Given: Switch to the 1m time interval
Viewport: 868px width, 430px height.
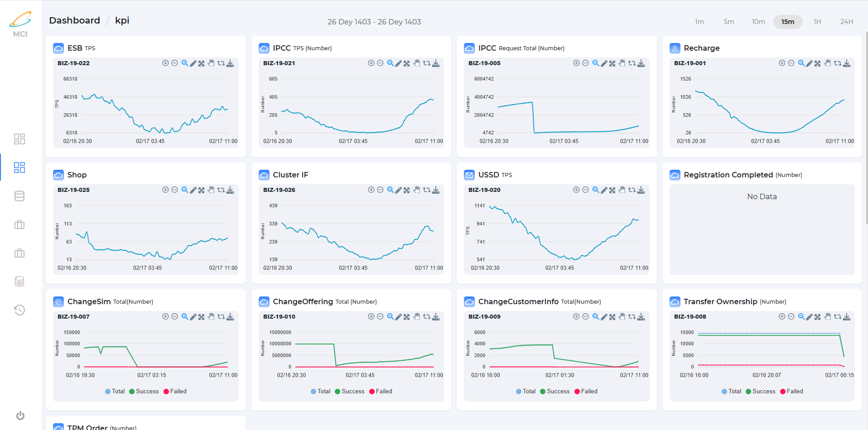Looking at the screenshot, I should [x=699, y=22].
